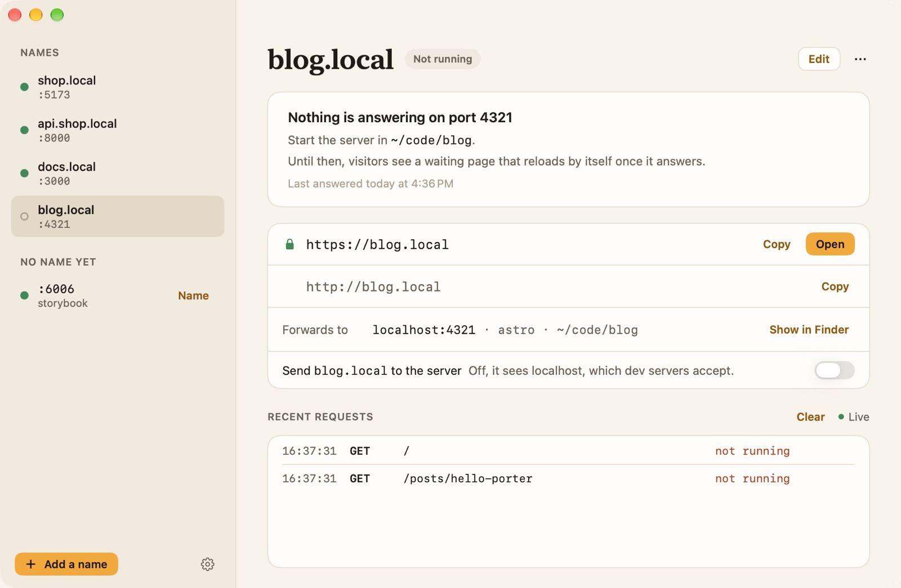This screenshot has height=588, width=901.
Task: Select docs.local in the names list
Action: tap(118, 173)
